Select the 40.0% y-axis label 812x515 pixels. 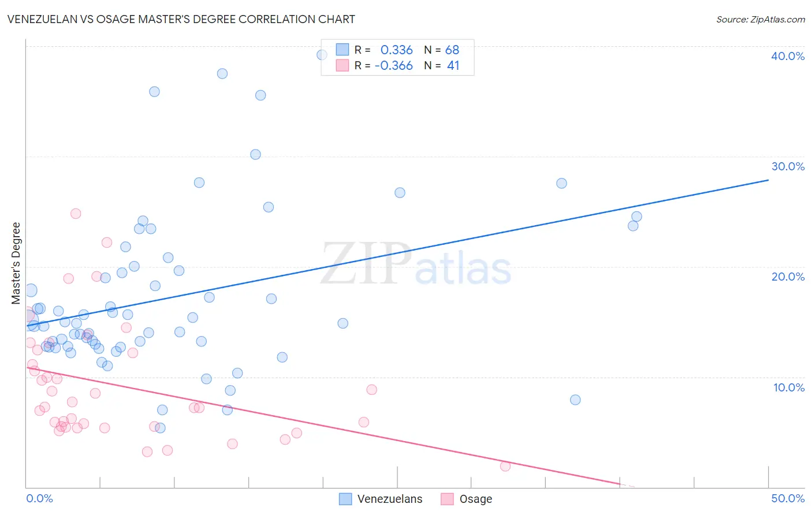[x=788, y=56]
